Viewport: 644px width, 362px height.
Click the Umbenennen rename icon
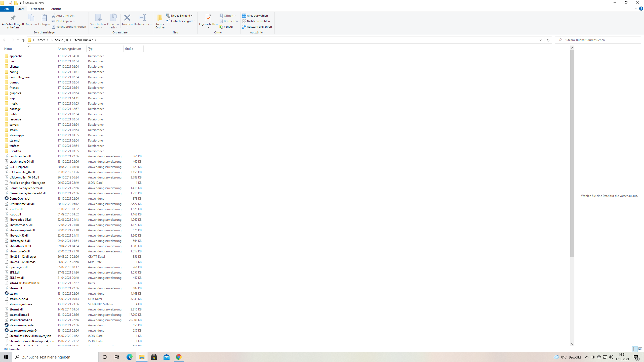142,18
